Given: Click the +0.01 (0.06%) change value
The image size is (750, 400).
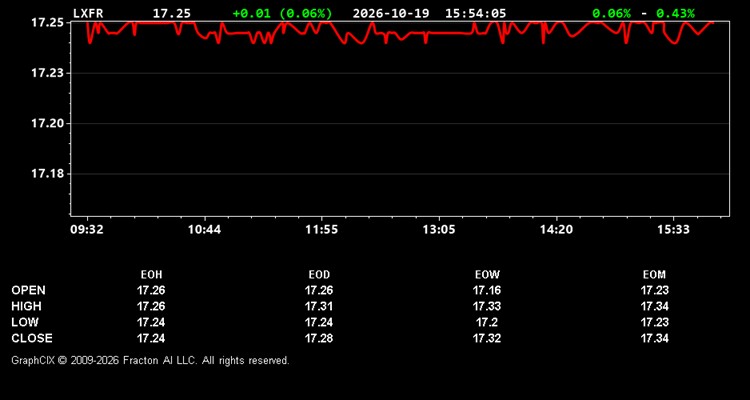Looking at the screenshot, I should click(282, 13).
